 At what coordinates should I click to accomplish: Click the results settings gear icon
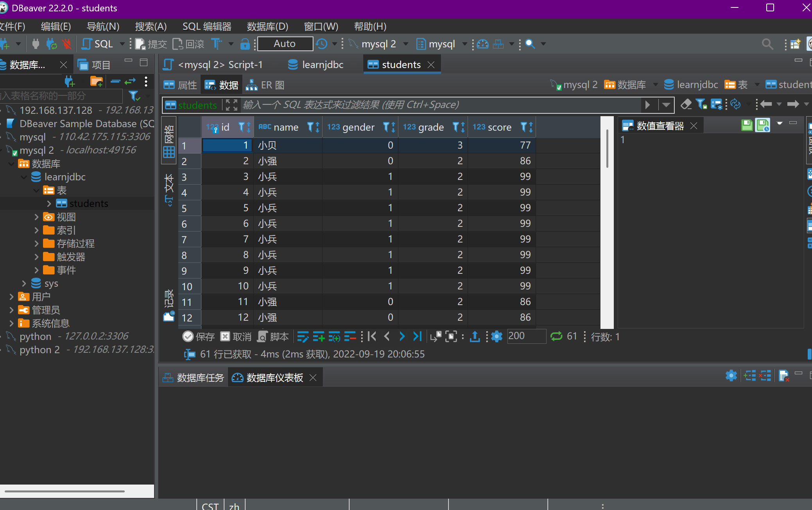[497, 336]
